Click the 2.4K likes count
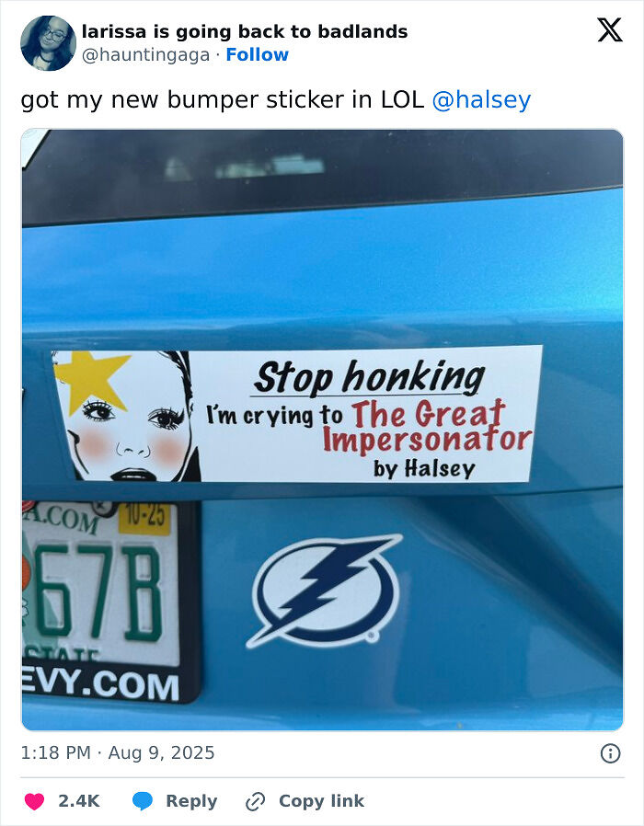This screenshot has height=826, width=644. [79, 801]
